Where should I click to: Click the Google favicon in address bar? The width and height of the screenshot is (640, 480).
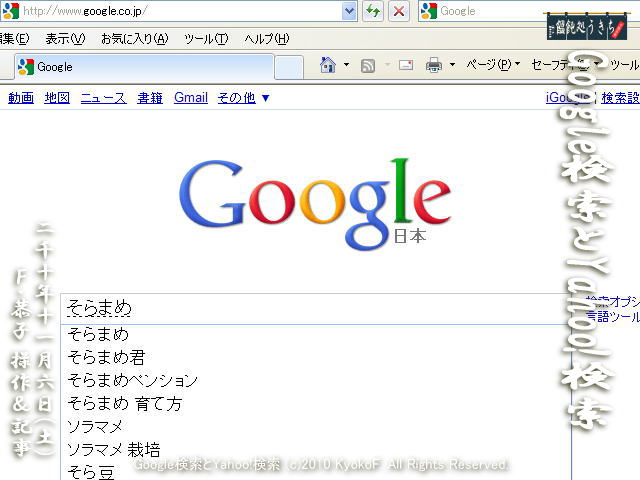tap(11, 11)
